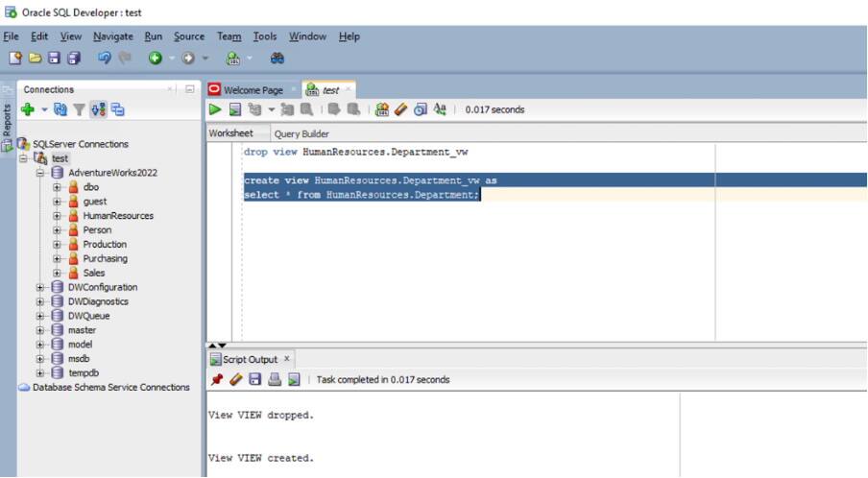Add a new connection with the green plus

[x=28, y=109]
